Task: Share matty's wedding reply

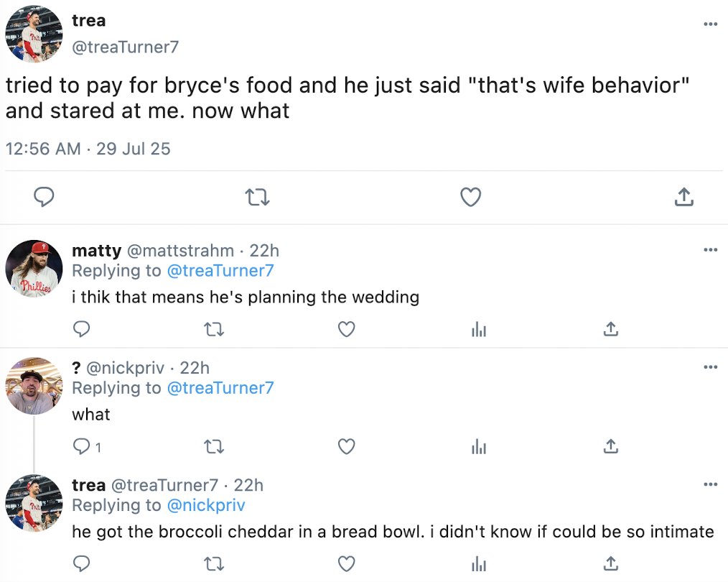Action: coord(610,329)
